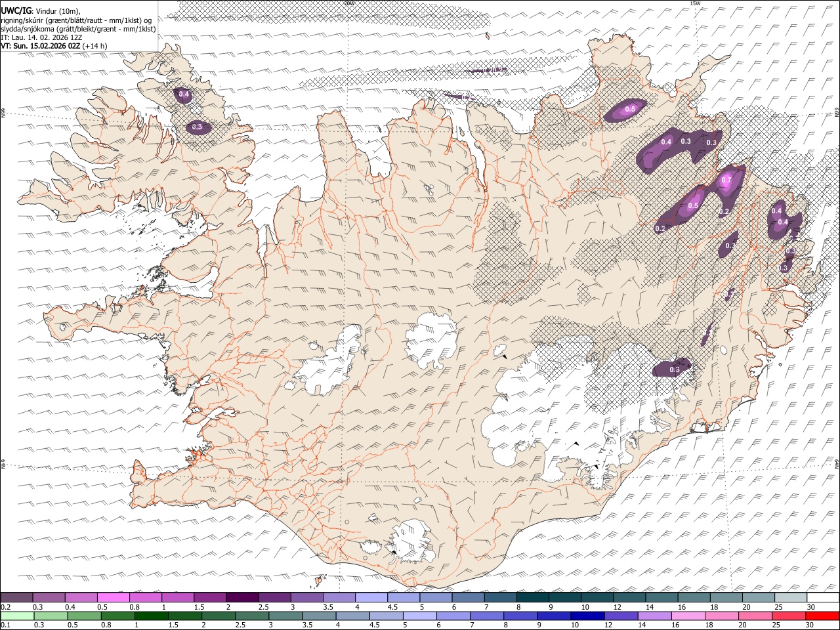Select the red-pink rain swatch labeled 25
This screenshot has height=630, width=840.
[790, 616]
